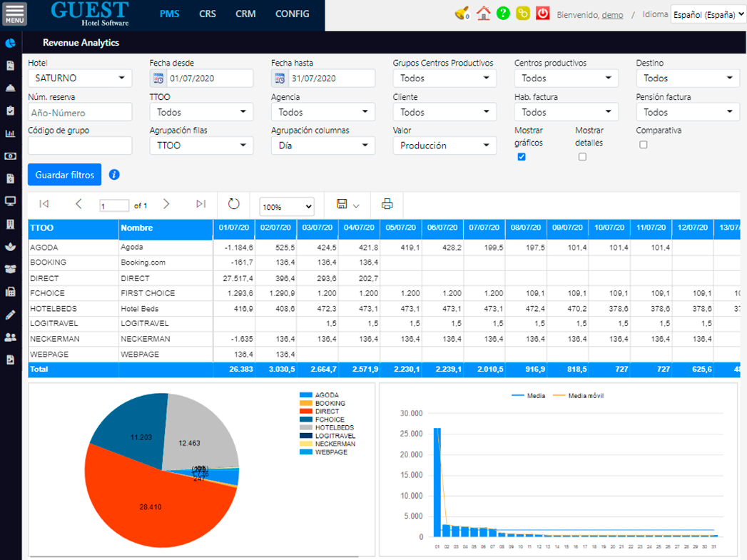The image size is (747, 560).
Task: Focus the Núm. reserva input field
Action: [x=80, y=113]
